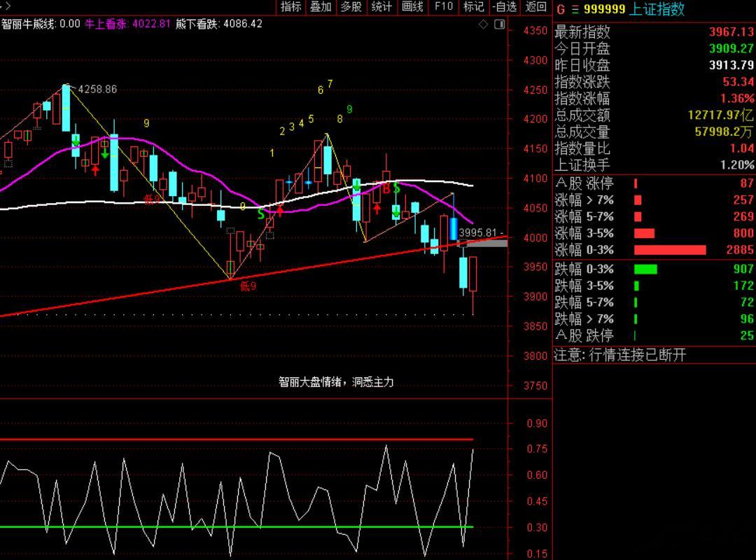The image size is (756, 560).
Task: Click the A股 涨停 count 87
Action: click(747, 183)
